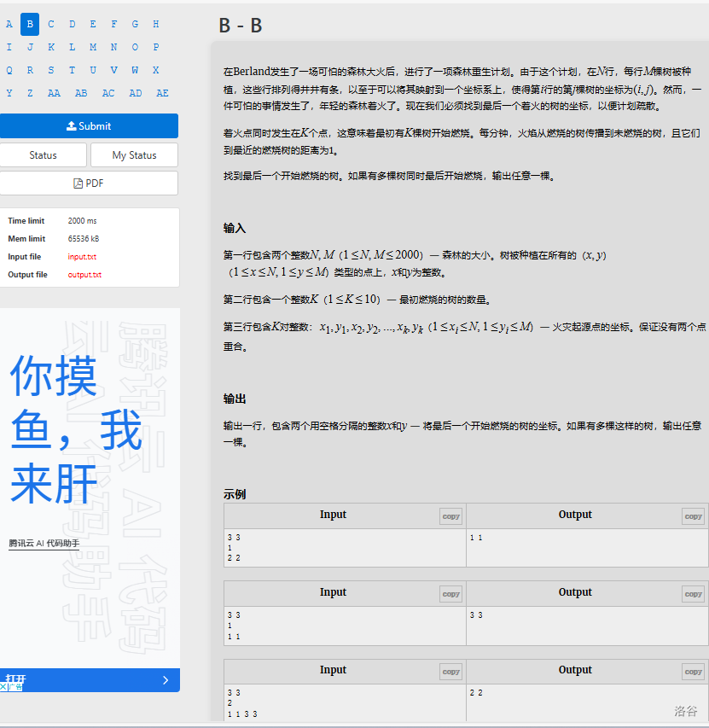
Task: Click the upload icon on Submit button
Action: pyautogui.click(x=72, y=125)
